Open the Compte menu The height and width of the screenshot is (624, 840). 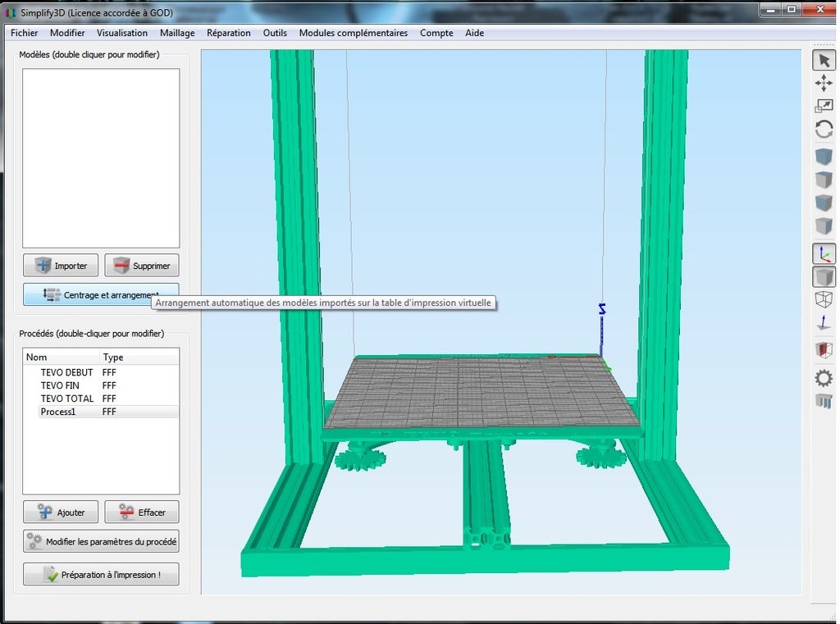pos(436,33)
